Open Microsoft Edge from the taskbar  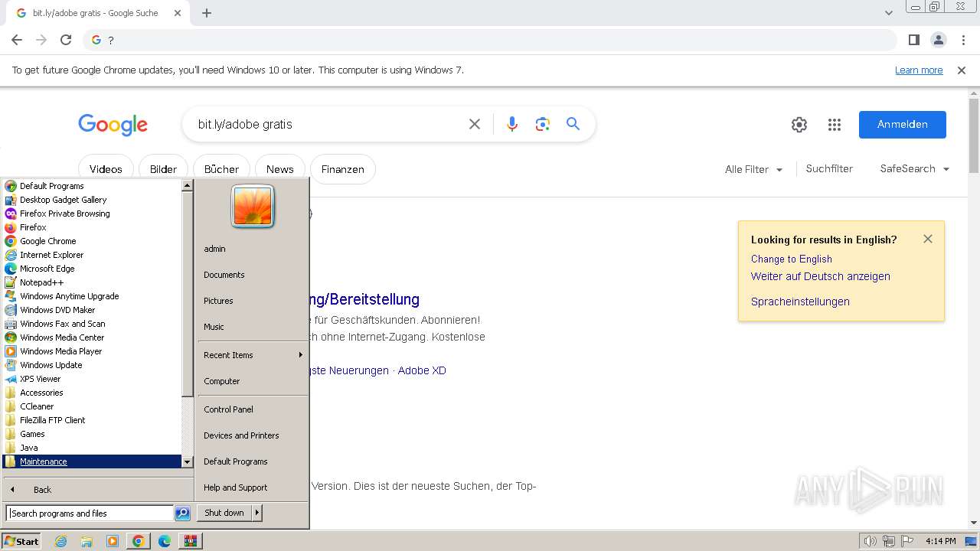165,541
